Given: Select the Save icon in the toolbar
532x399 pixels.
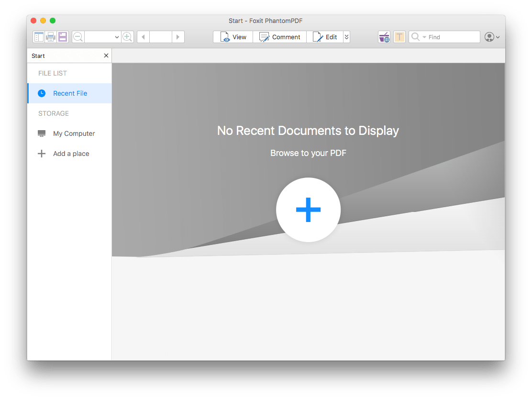Looking at the screenshot, I should [62, 37].
